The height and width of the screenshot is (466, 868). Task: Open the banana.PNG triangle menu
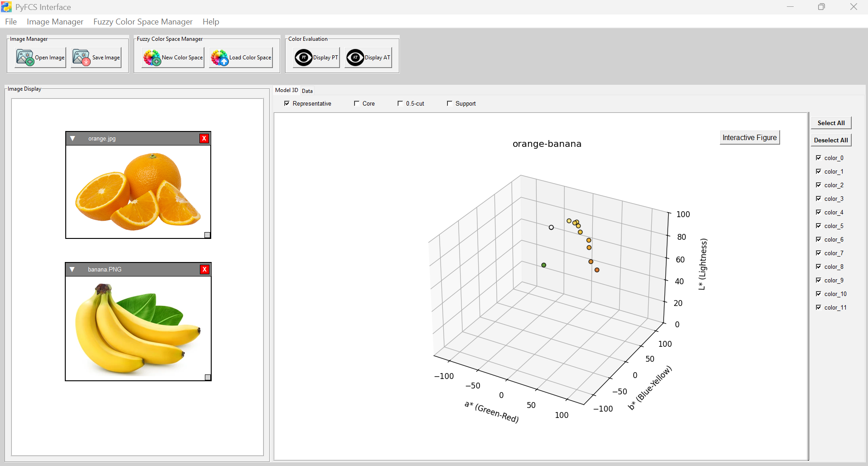pyautogui.click(x=72, y=269)
